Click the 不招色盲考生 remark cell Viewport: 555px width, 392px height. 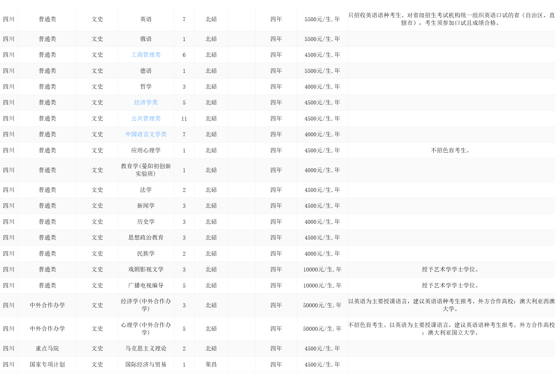[x=450, y=150]
